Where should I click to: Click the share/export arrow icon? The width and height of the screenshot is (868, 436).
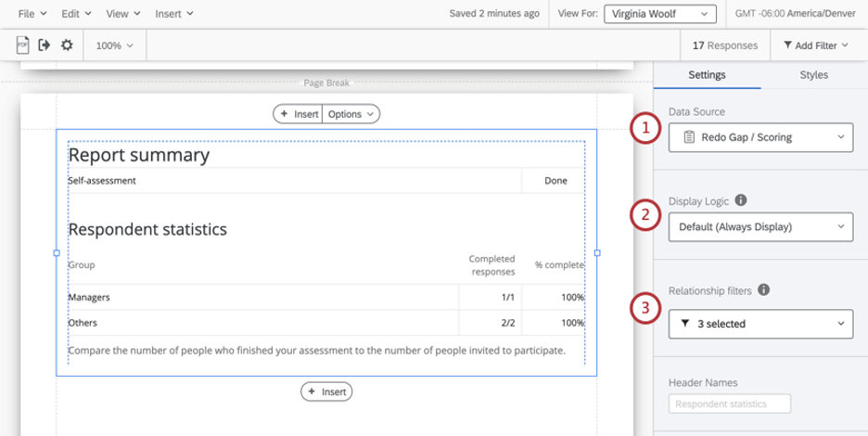[x=45, y=45]
